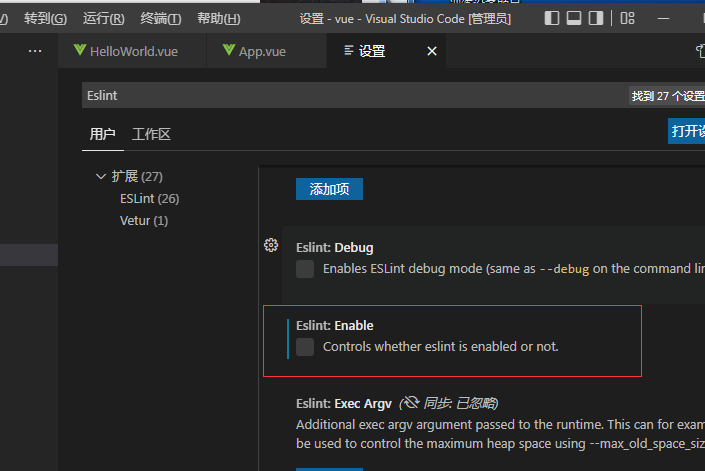Toggle bottom panel layout icon
The width and height of the screenshot is (705, 471).
tap(574, 18)
